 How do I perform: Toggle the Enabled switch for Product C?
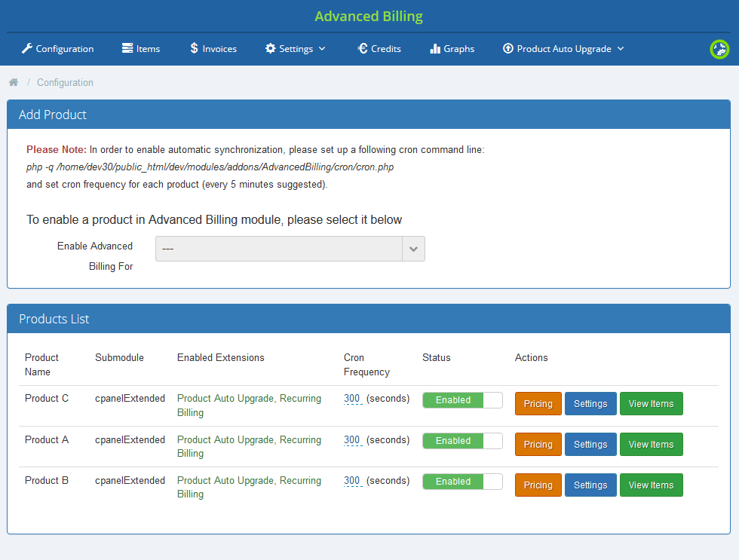[x=462, y=400]
